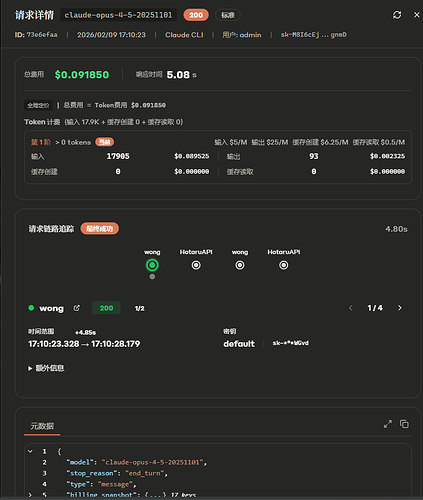Click the 最终成功 status badge
The width and height of the screenshot is (423, 500).
point(100,228)
